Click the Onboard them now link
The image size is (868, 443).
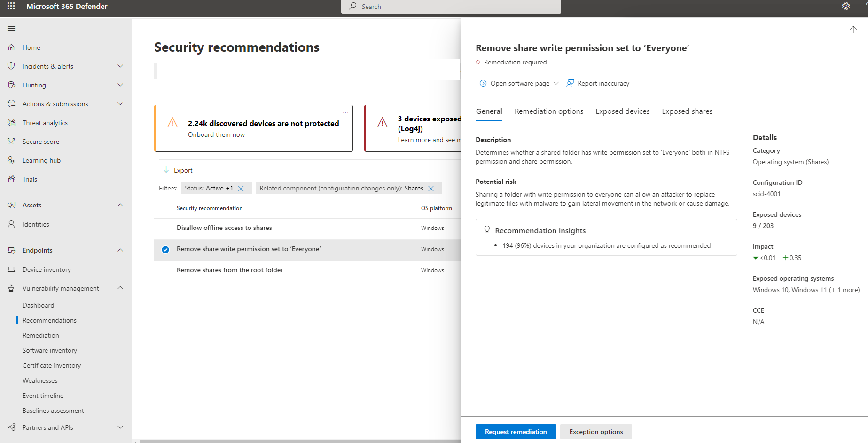[x=216, y=134]
